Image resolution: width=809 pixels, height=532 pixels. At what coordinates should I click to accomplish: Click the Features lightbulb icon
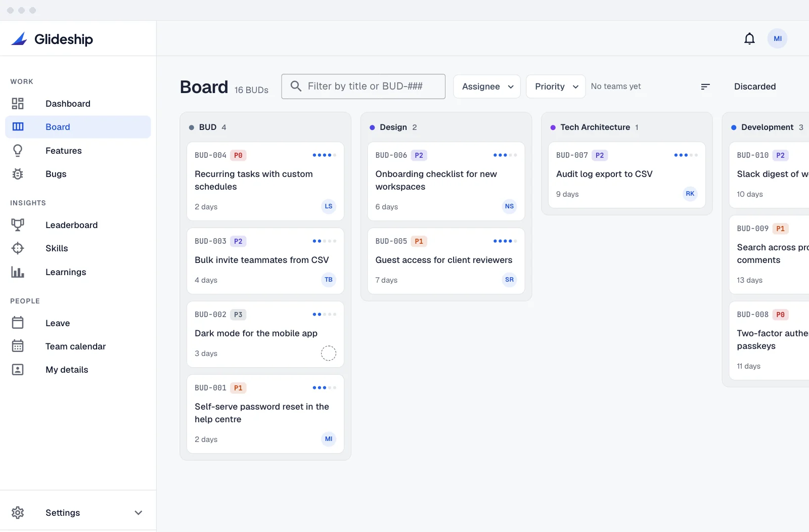18,151
